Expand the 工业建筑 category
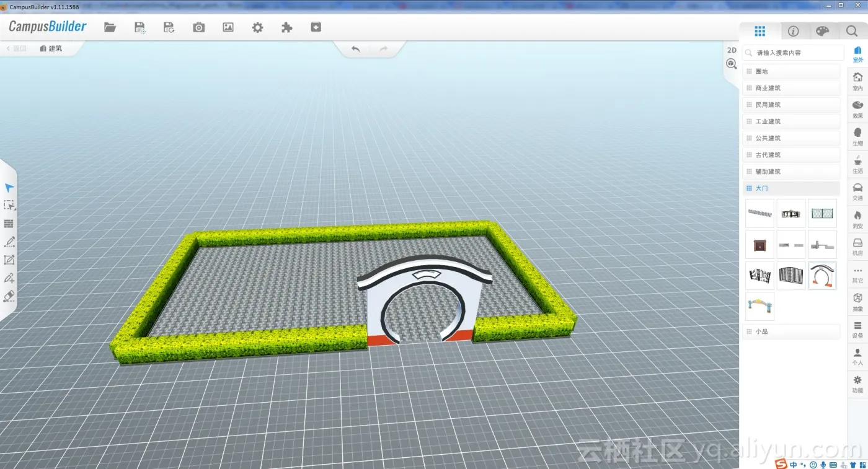This screenshot has width=868, height=469. point(791,121)
